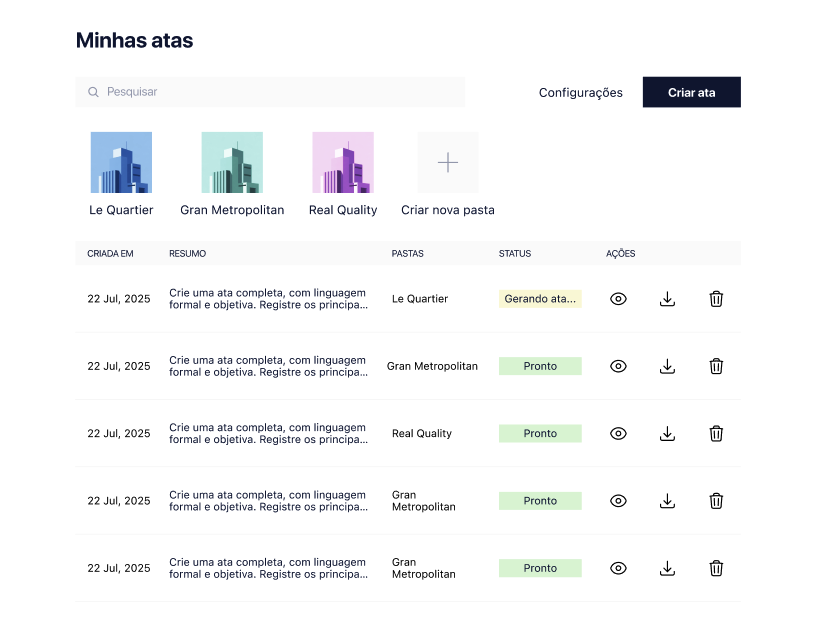This screenshot has width=815, height=620.
Task: Download the Le Quartier row ata
Action: tap(667, 299)
